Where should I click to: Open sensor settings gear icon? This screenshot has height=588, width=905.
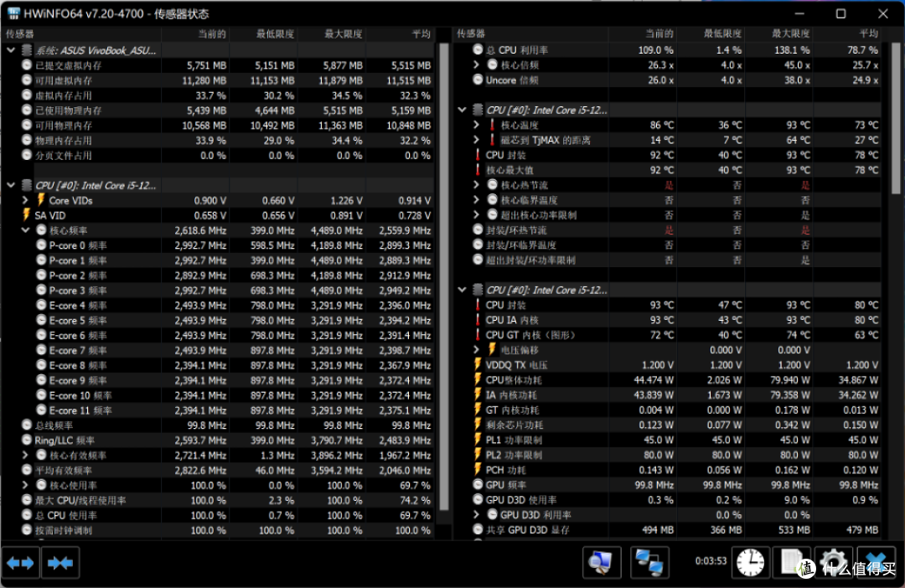833,562
